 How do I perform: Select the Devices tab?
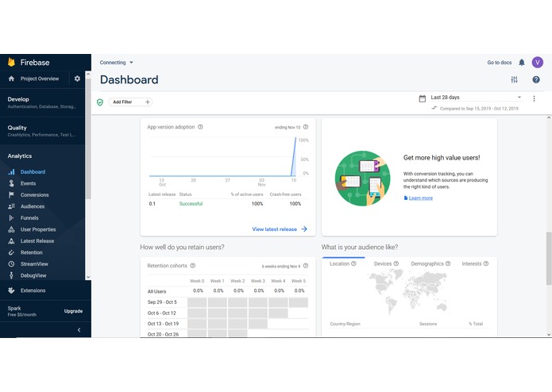[x=386, y=263]
